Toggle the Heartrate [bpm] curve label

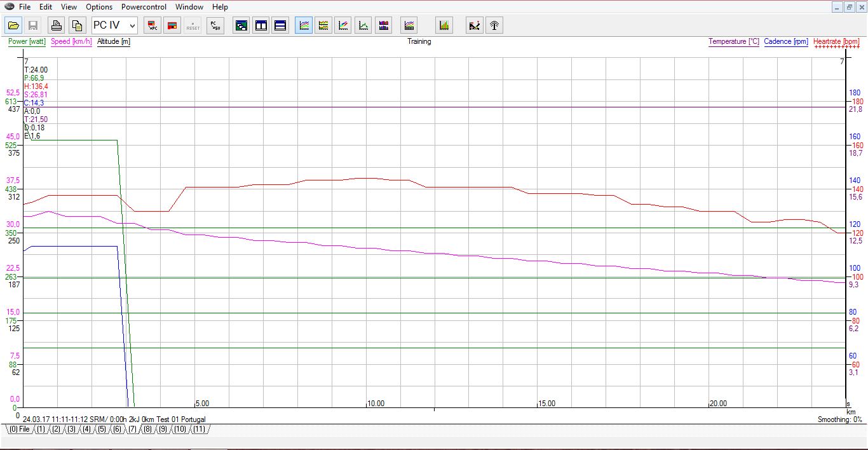pos(836,42)
